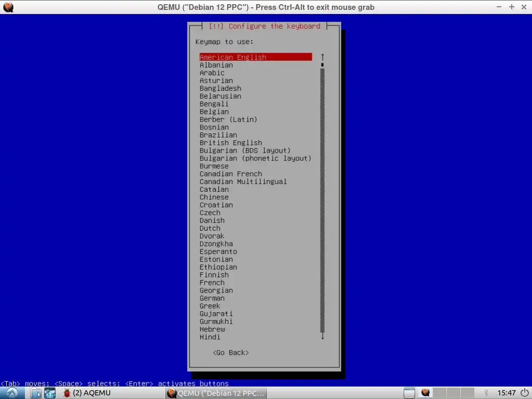This screenshot has width=532, height=399.
Task: Select Croatian keymap
Action: coord(216,205)
